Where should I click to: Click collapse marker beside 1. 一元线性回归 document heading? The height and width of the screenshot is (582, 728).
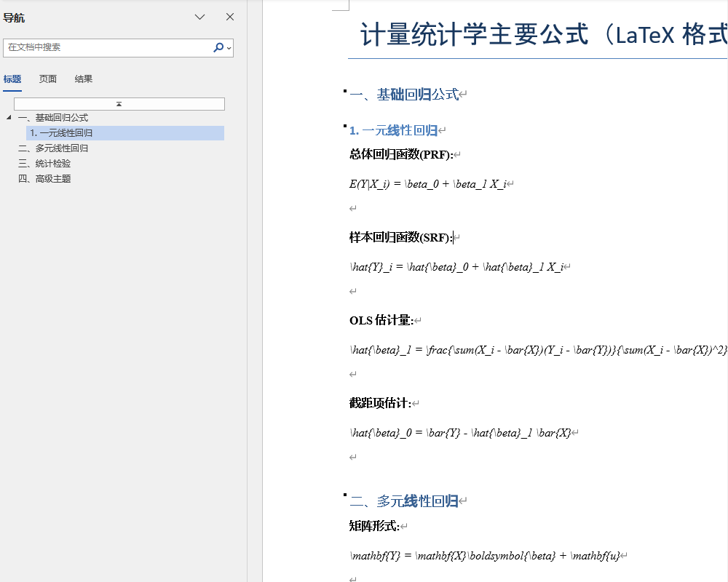(x=345, y=126)
